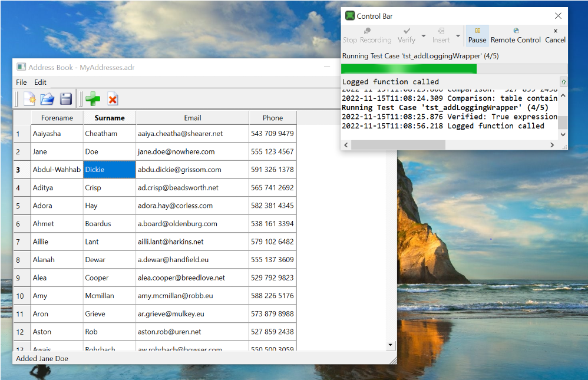The height and width of the screenshot is (380, 588).
Task: Click the New address book icon
Action: coord(29,99)
